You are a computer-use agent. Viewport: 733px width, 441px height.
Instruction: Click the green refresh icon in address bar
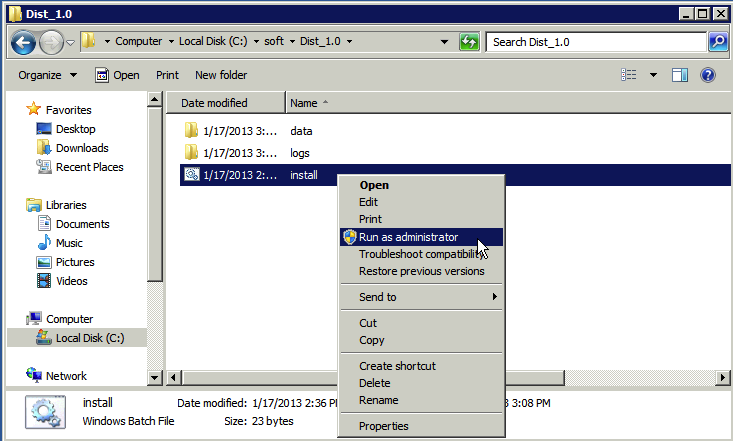[469, 42]
